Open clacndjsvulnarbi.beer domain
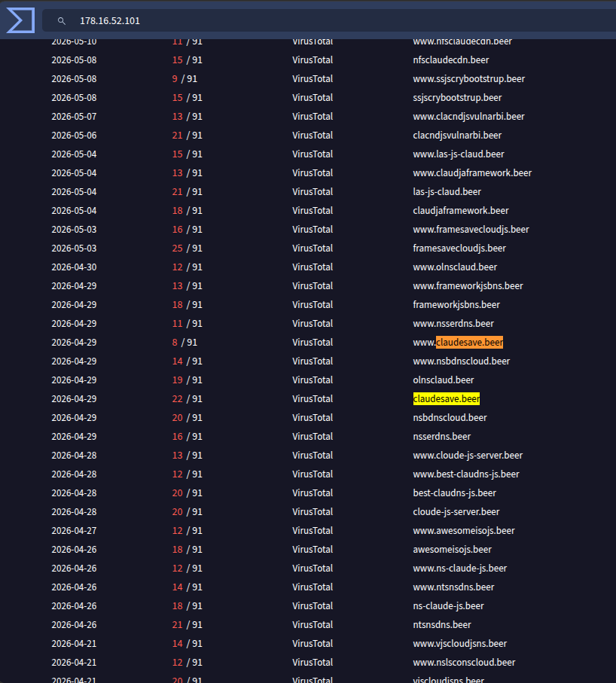The height and width of the screenshot is (683, 616). 457,135
